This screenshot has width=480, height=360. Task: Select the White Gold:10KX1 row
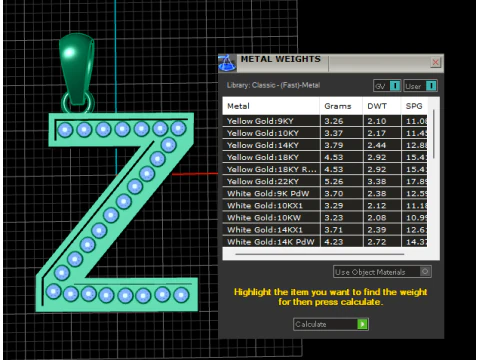point(325,205)
